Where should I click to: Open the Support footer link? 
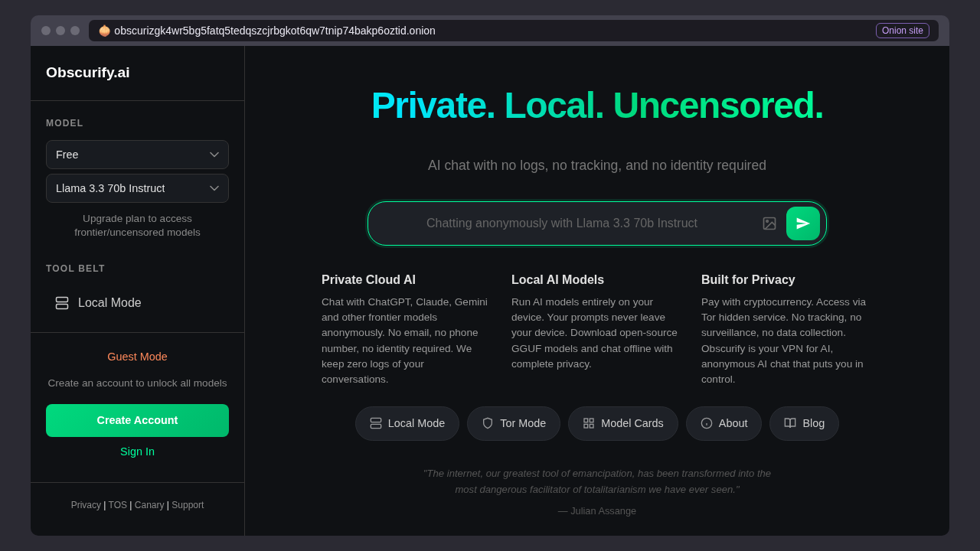188,505
